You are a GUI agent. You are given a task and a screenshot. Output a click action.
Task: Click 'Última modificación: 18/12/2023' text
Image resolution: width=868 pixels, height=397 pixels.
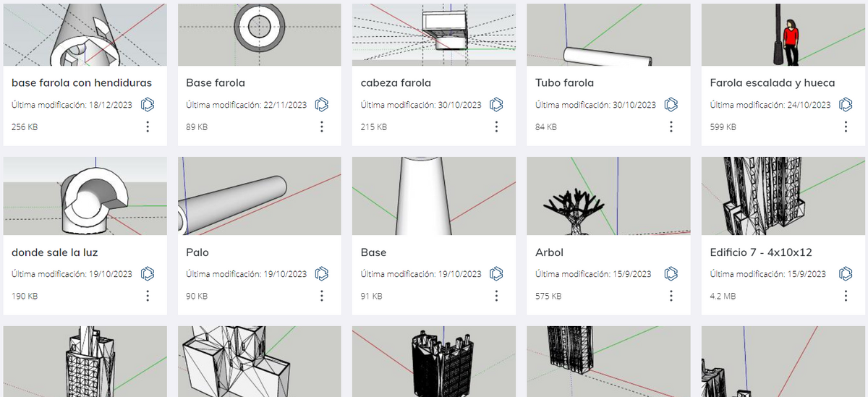72,105
